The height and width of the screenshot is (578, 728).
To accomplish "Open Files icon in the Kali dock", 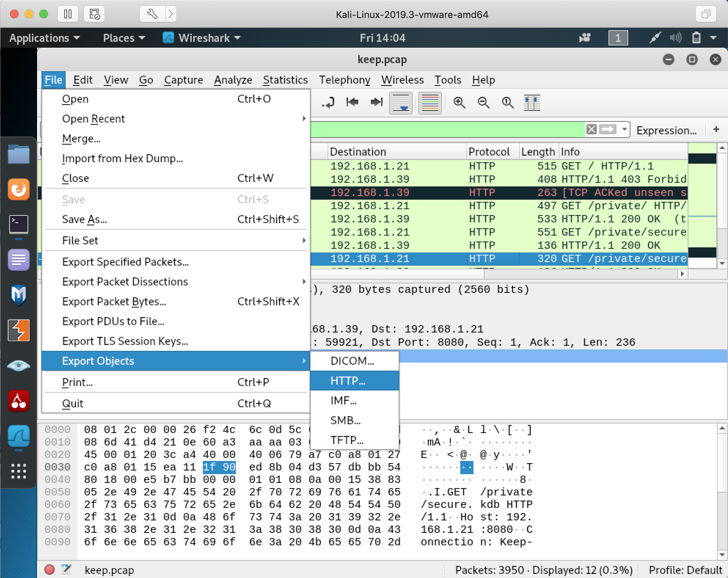I will point(18,154).
